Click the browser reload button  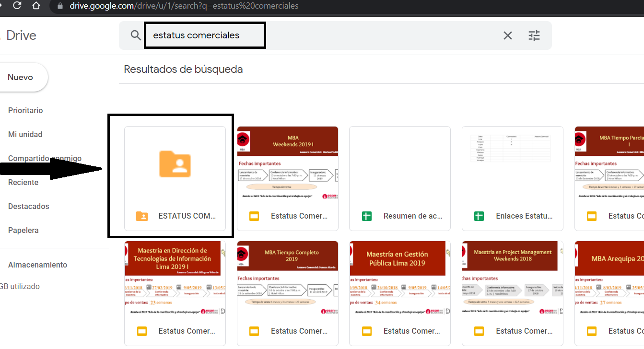coord(17,6)
